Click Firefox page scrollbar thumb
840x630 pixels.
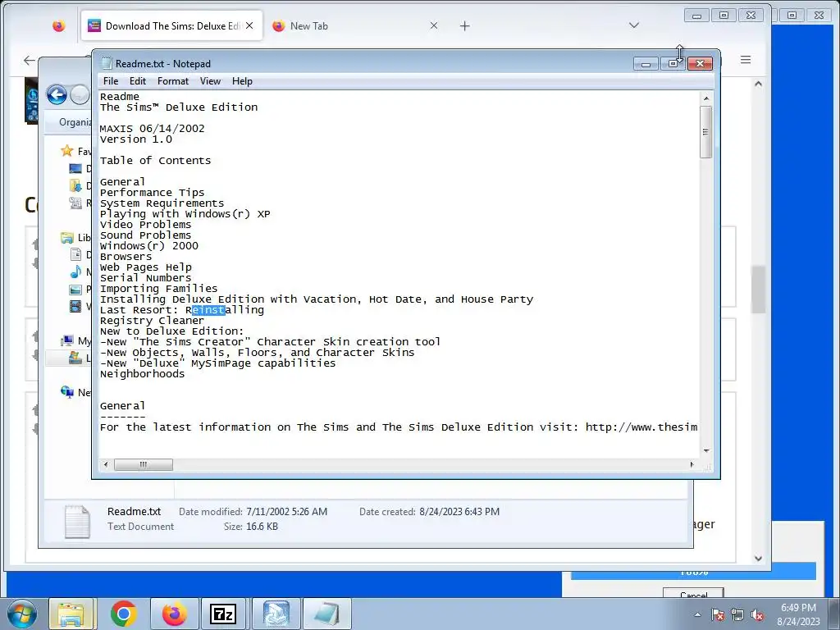coord(758,290)
